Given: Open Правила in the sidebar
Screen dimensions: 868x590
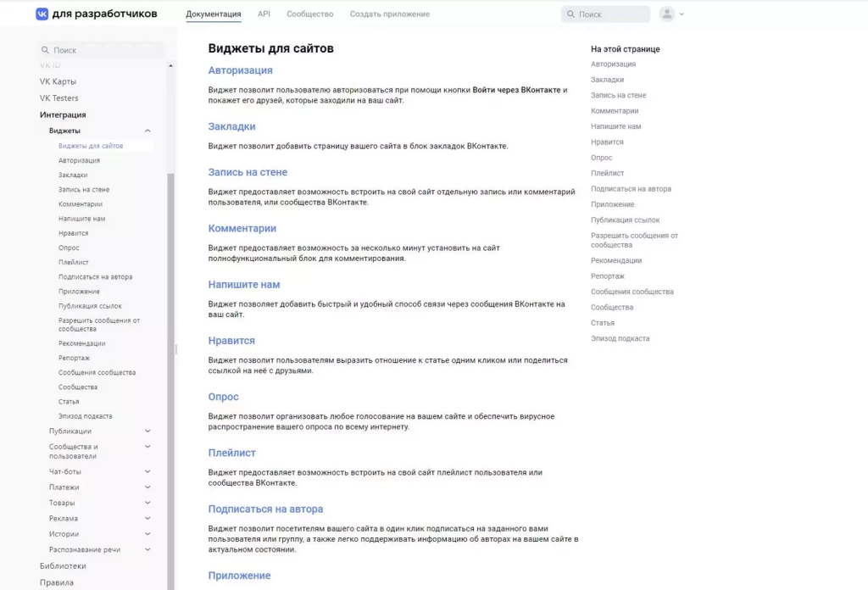Looking at the screenshot, I should pos(57,582).
